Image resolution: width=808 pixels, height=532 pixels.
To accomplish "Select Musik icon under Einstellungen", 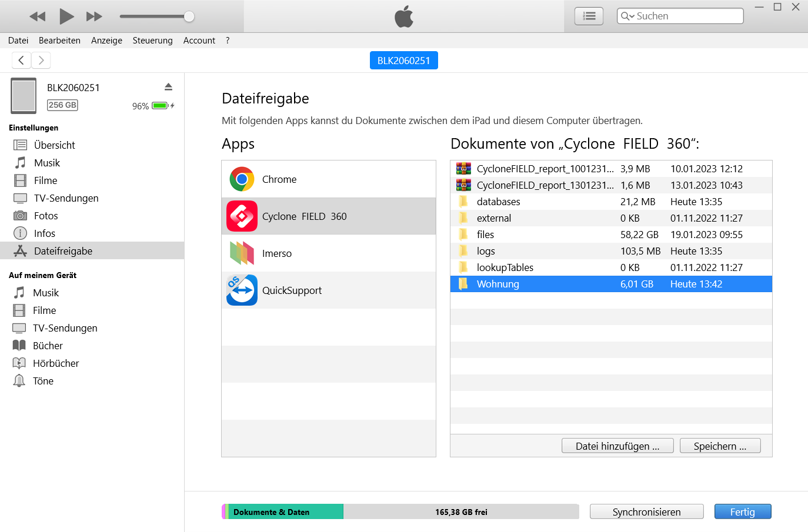I will [x=20, y=163].
